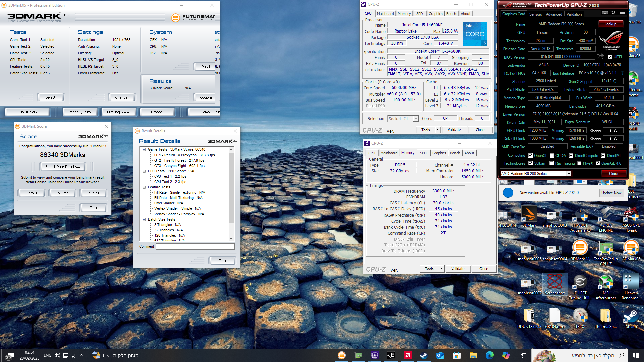Open the TechPowerUp GPU-Z desktop shortcut
Viewport: 644px width, 362px height.
click(606, 253)
